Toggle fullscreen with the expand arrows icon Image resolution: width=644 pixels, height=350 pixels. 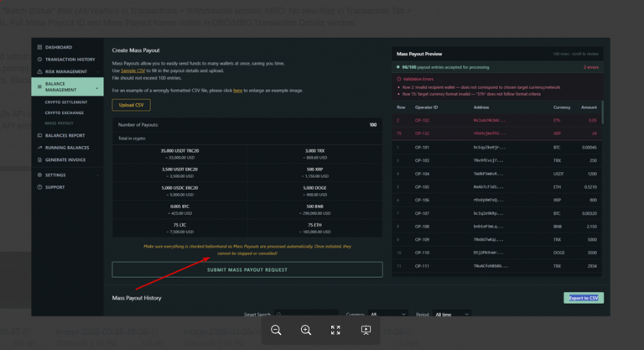(335, 330)
